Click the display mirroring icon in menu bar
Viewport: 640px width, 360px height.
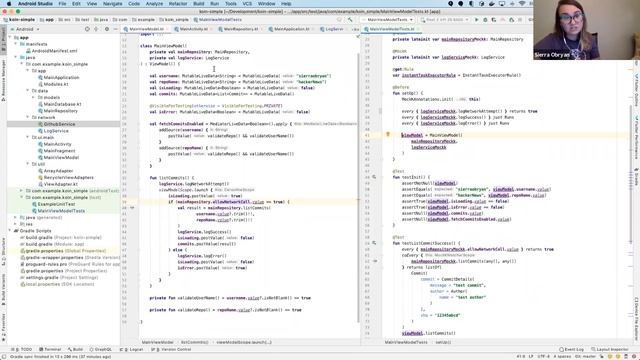pyautogui.click(x=502, y=4)
